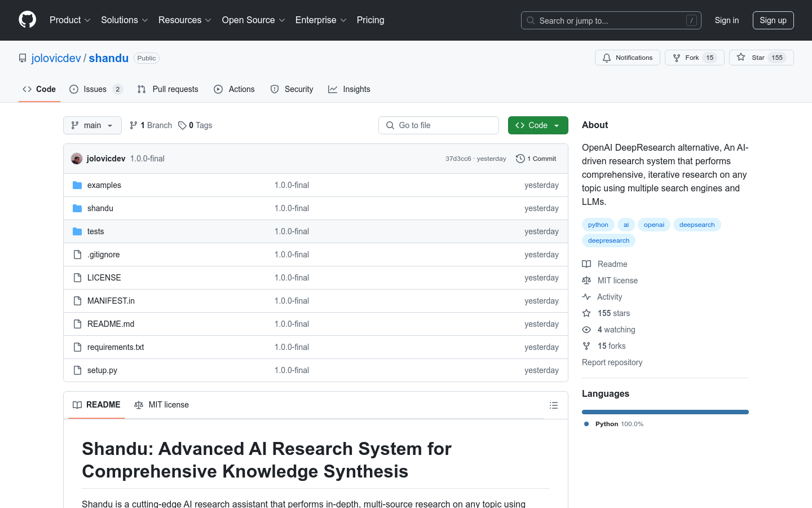Click the requirements.txt file icon
Image resolution: width=812 pixels, height=508 pixels.
point(77,347)
